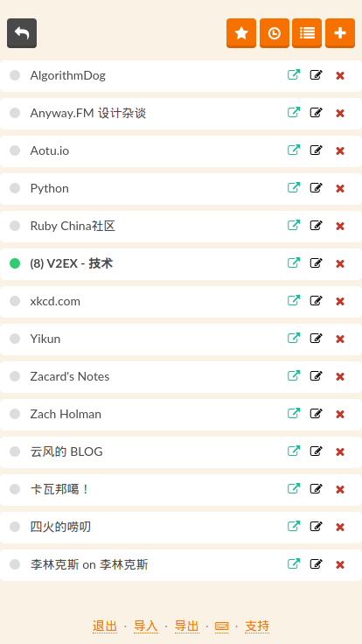The image size is (362, 644).
Task: Open the (8) V2EX - 技术 feed
Action: click(x=72, y=263)
